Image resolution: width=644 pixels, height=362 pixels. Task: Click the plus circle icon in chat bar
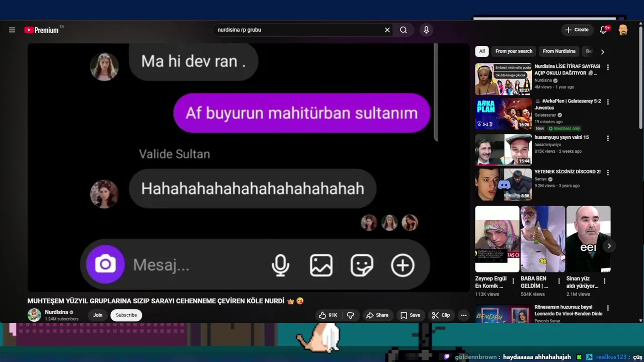point(403,265)
